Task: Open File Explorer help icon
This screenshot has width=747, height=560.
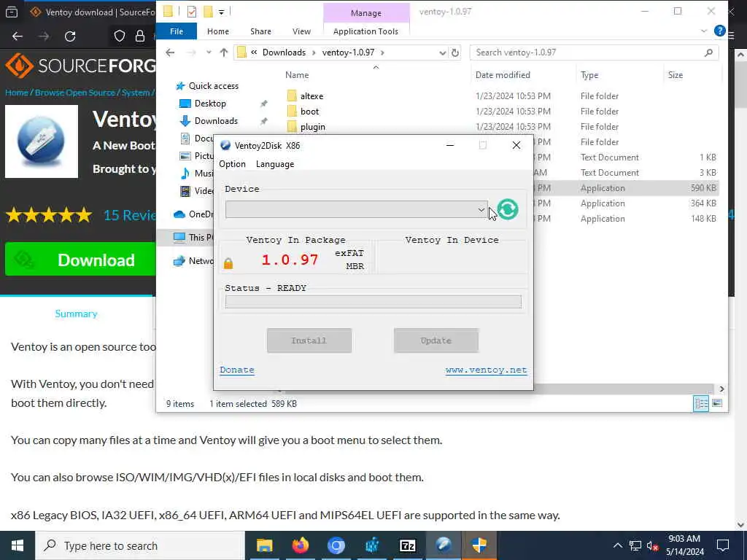Action: [x=719, y=31]
